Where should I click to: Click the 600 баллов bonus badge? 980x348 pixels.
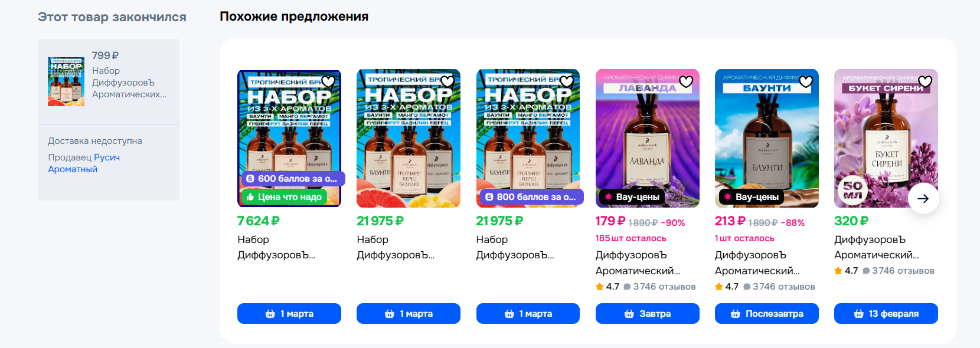(x=292, y=179)
